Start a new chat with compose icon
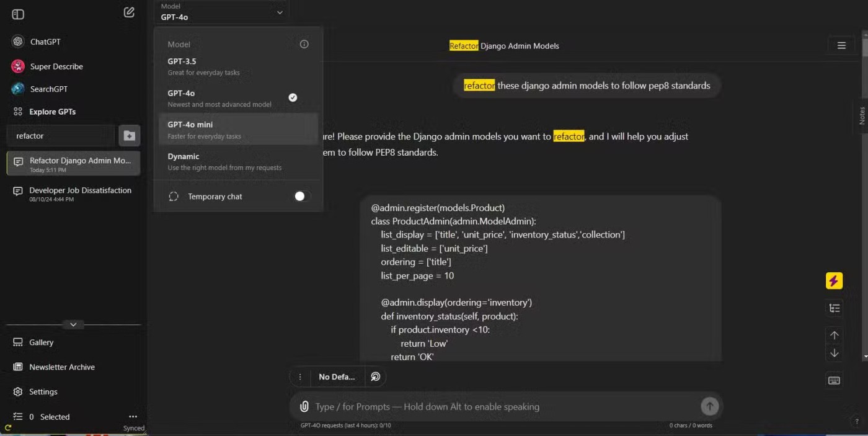Image resolution: width=868 pixels, height=436 pixels. coord(129,12)
